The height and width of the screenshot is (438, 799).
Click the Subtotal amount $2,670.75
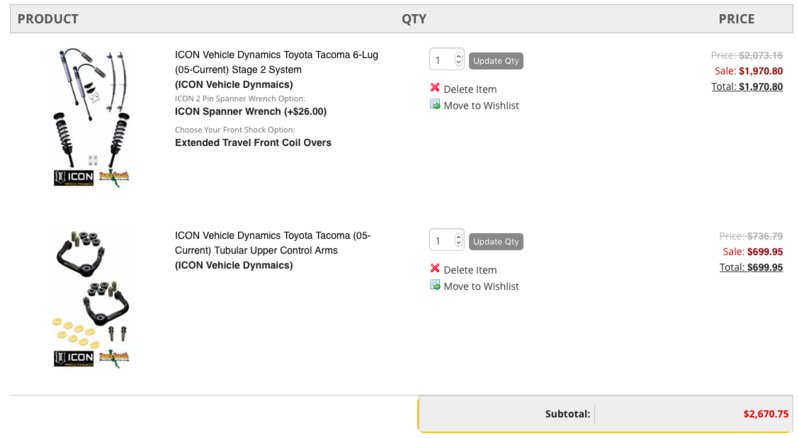click(765, 414)
